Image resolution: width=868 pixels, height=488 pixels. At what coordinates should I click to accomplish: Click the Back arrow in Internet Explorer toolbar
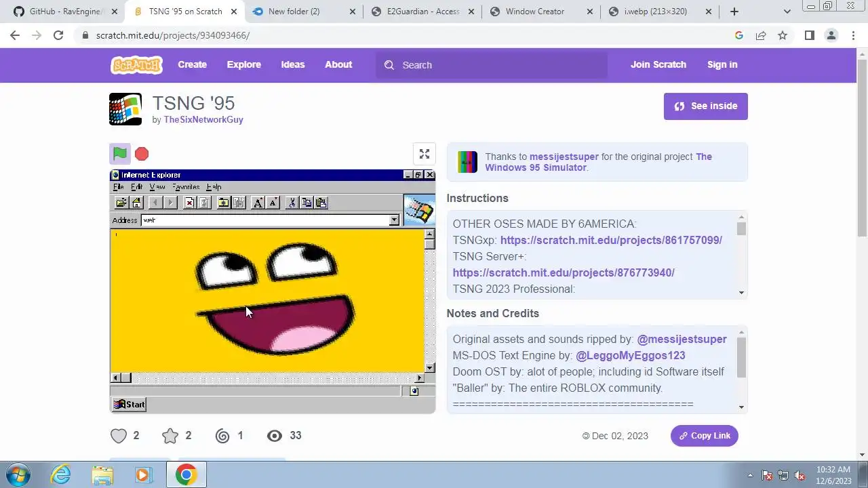(x=155, y=203)
